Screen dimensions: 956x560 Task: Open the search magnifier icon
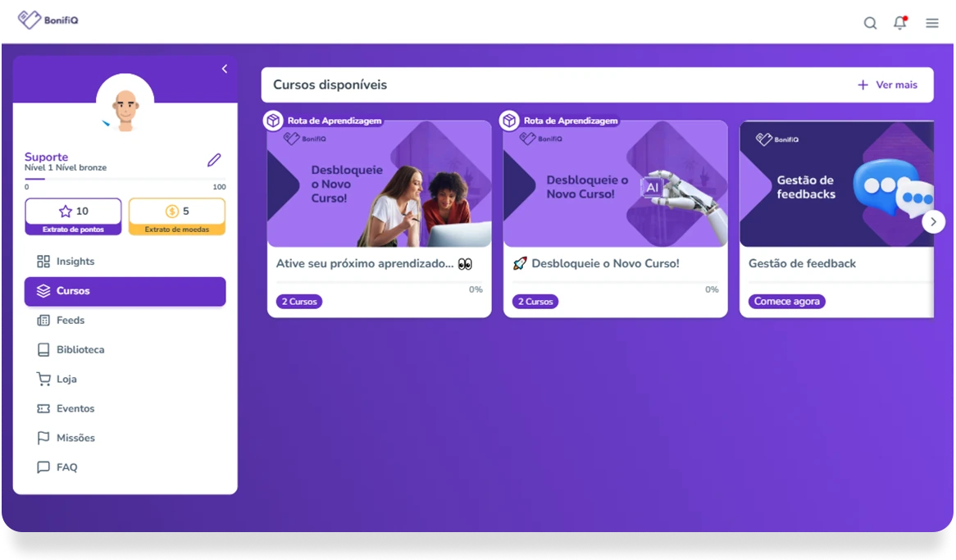tap(870, 23)
